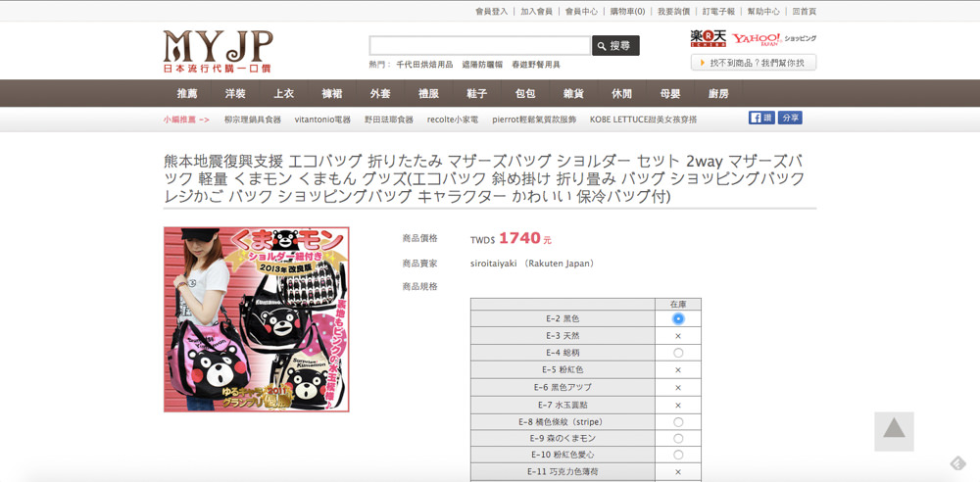Open the 幫助中心 link
Image resolution: width=980 pixels, height=482 pixels.
(763, 11)
